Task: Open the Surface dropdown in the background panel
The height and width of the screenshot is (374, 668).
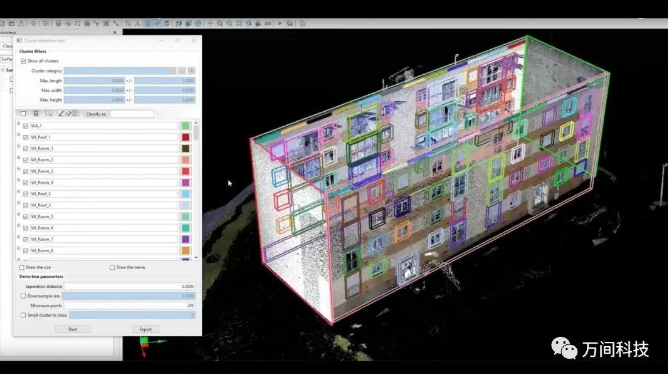Action: click(x=6, y=59)
